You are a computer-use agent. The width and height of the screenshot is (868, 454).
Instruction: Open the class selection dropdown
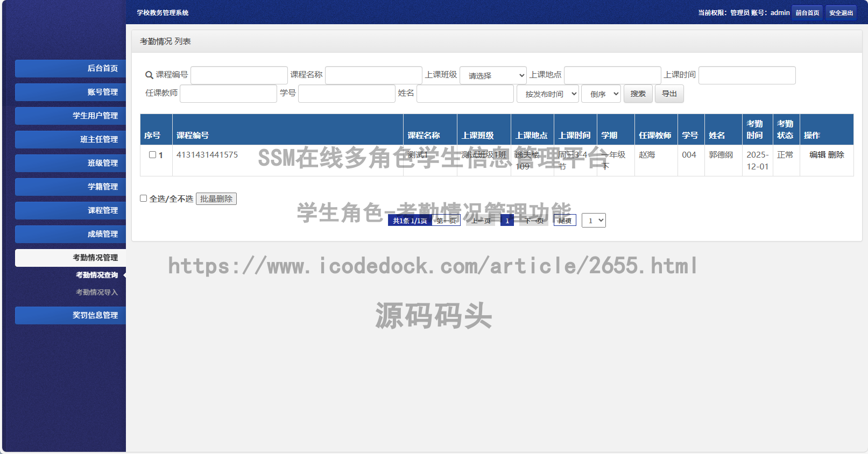493,76
